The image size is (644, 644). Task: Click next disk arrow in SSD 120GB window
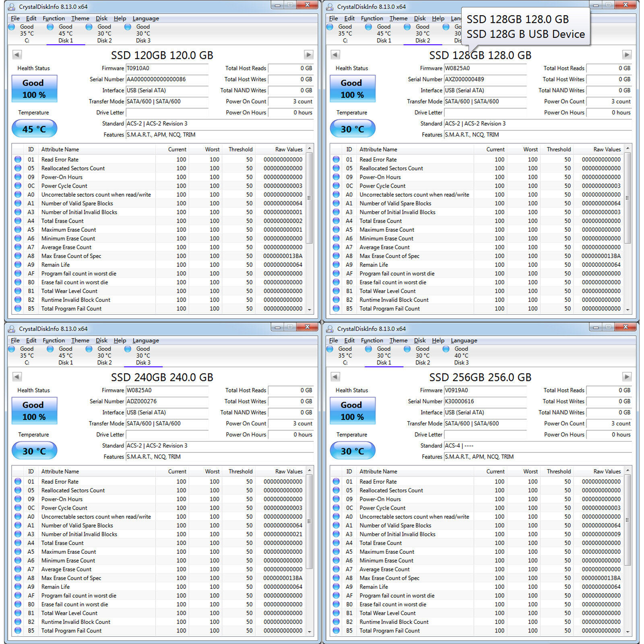coord(309,55)
